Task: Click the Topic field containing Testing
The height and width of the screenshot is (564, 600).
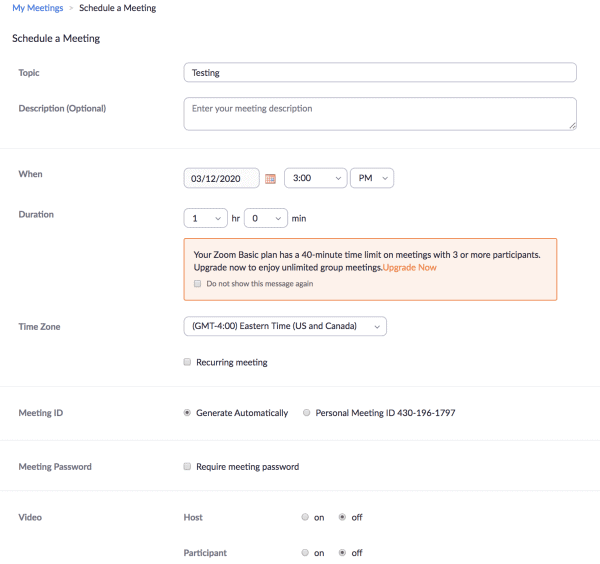Action: tap(380, 72)
